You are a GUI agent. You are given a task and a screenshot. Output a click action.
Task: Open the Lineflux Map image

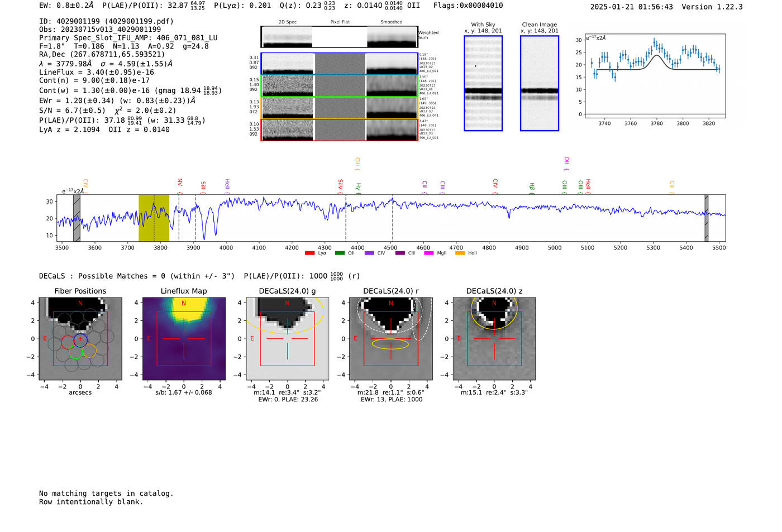pos(184,339)
